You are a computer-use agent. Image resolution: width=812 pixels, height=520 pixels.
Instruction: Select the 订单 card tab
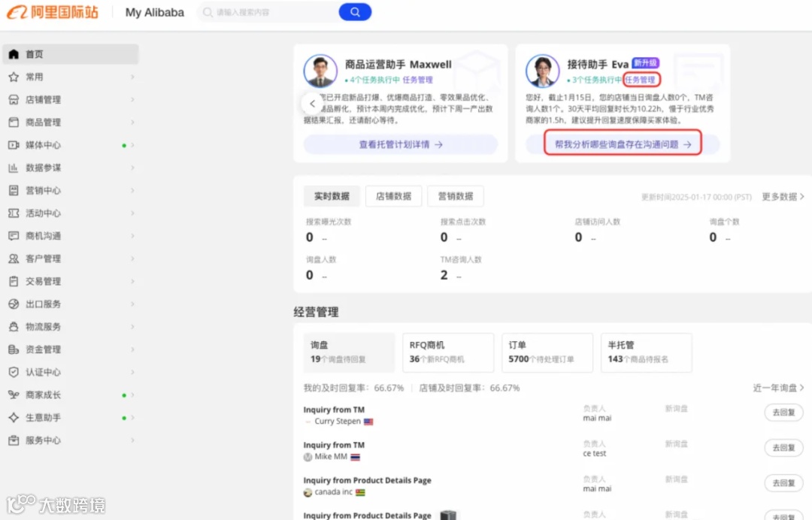(x=547, y=352)
